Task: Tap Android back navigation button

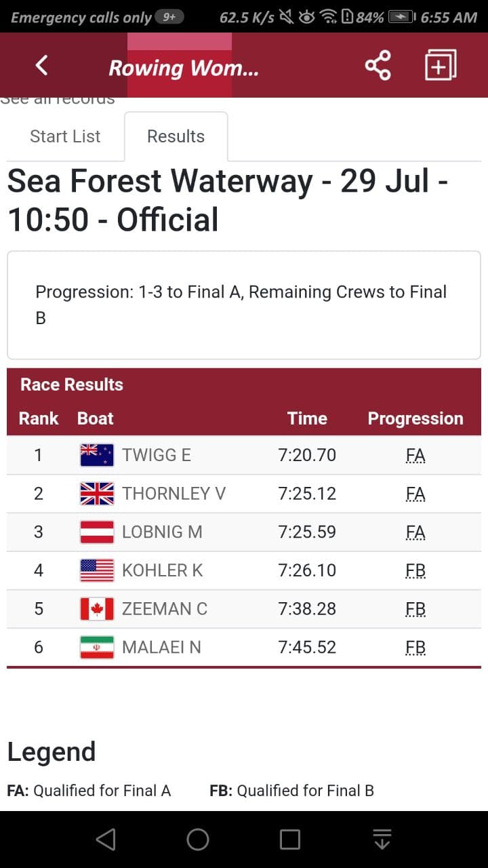Action: (106, 840)
